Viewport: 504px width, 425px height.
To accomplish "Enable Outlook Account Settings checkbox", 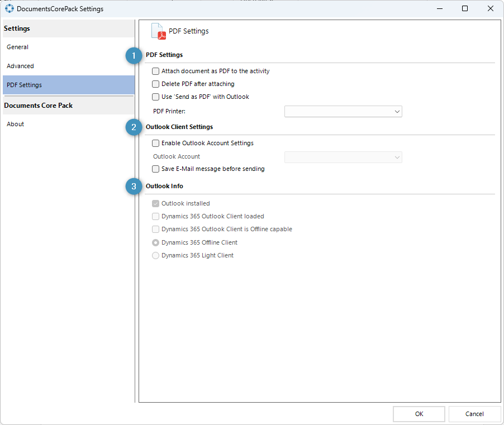I will (155, 143).
